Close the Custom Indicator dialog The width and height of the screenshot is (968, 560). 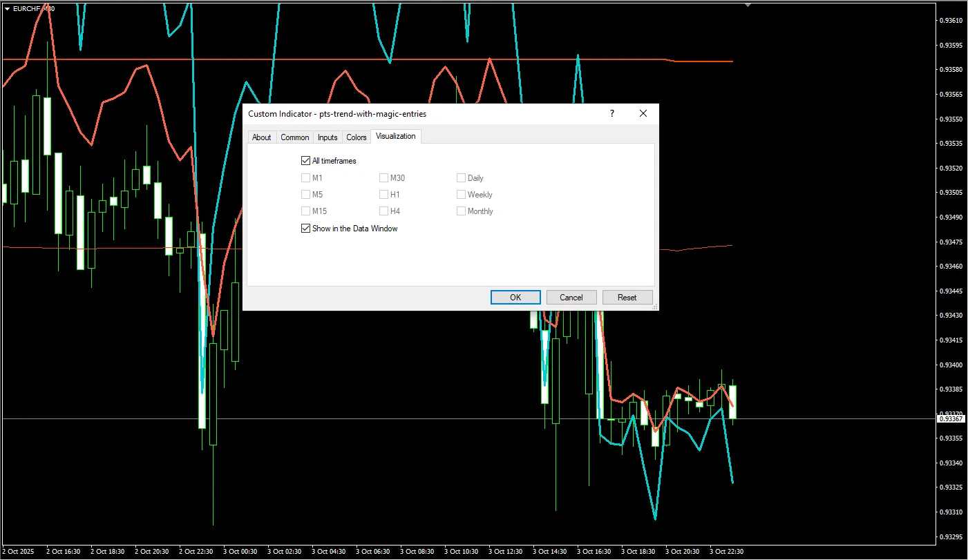(643, 114)
